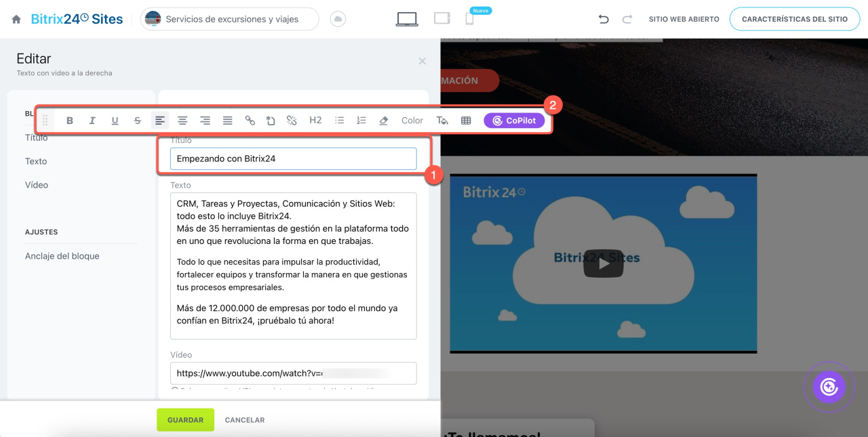Insert a link using the link icon
The image size is (868, 437).
tap(250, 121)
